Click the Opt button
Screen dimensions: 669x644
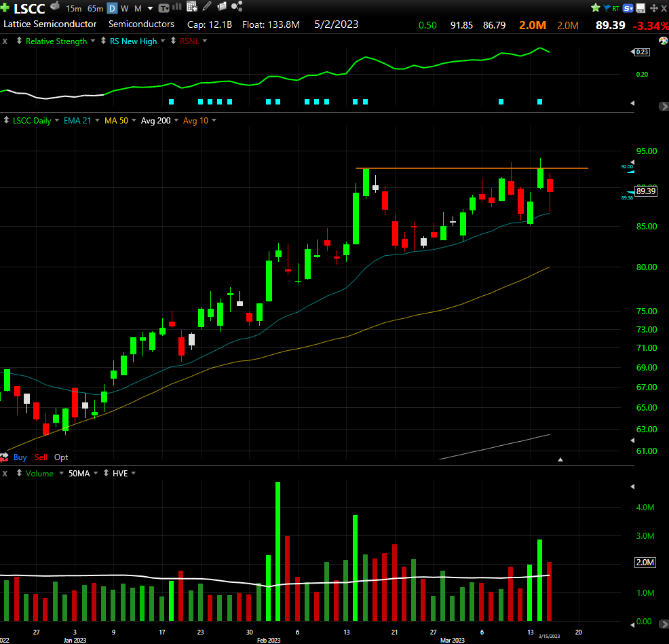point(61,457)
